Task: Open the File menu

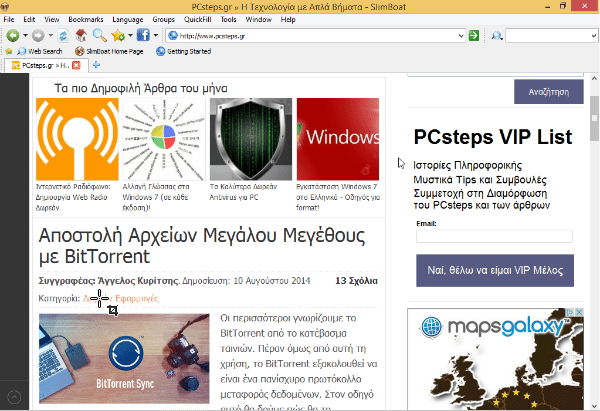Action: click(x=9, y=20)
